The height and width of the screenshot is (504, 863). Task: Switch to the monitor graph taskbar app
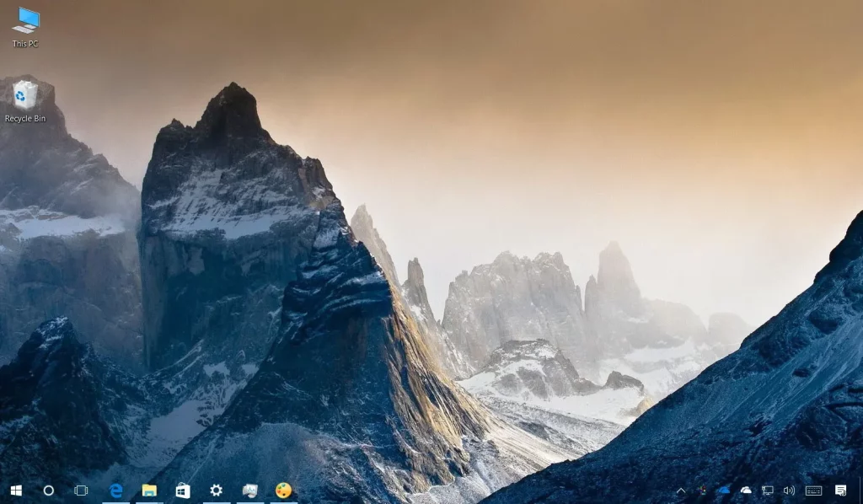pyautogui.click(x=249, y=491)
